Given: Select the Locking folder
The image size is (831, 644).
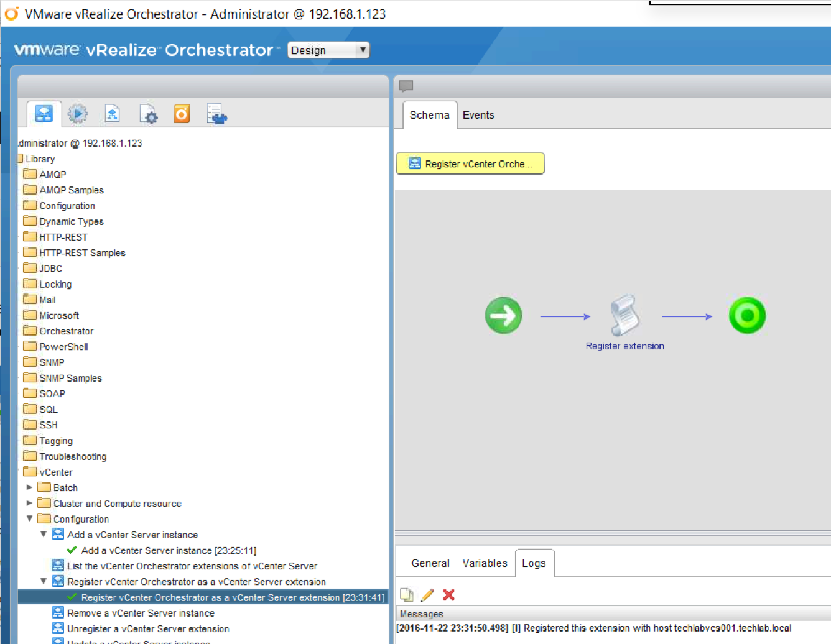Looking at the screenshot, I should pos(55,284).
